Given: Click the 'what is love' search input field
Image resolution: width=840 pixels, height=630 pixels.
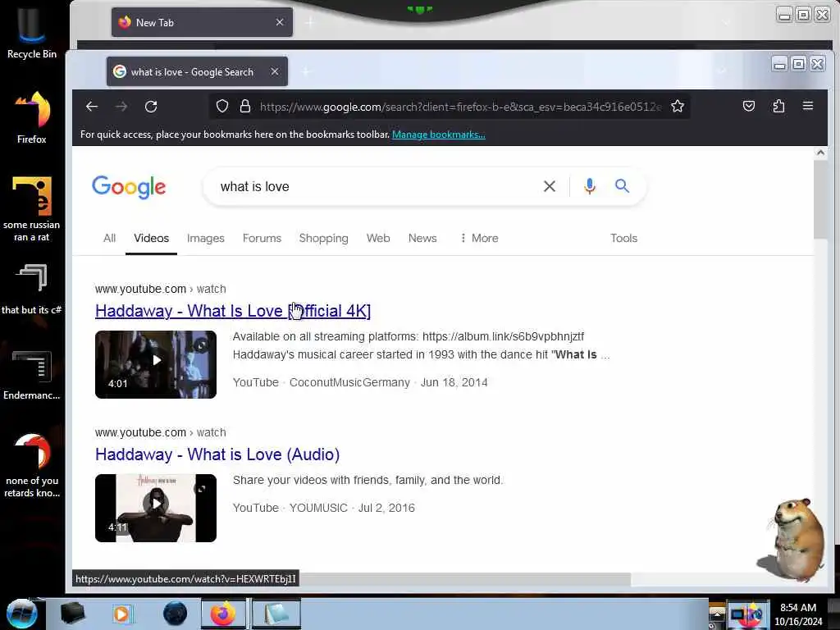Looking at the screenshot, I should click(375, 186).
